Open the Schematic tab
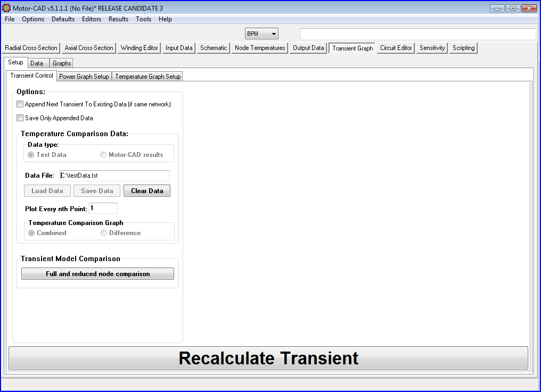541x392 pixels. [x=214, y=48]
